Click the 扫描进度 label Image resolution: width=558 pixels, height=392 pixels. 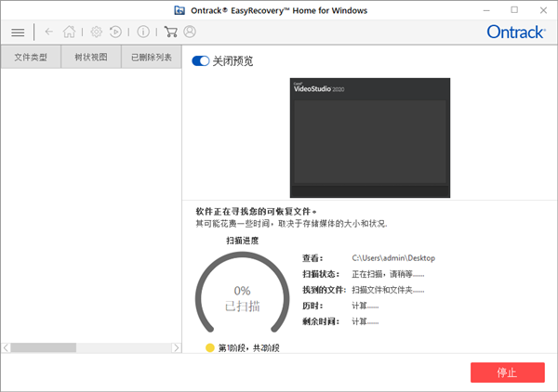243,241
